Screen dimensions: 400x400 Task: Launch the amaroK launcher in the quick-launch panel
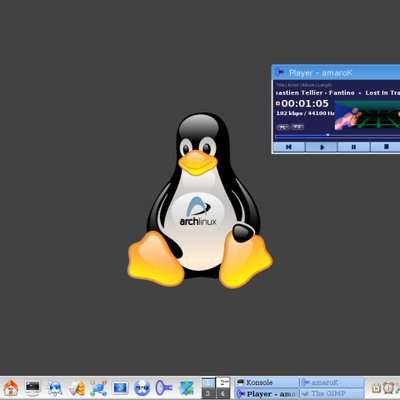point(164,388)
